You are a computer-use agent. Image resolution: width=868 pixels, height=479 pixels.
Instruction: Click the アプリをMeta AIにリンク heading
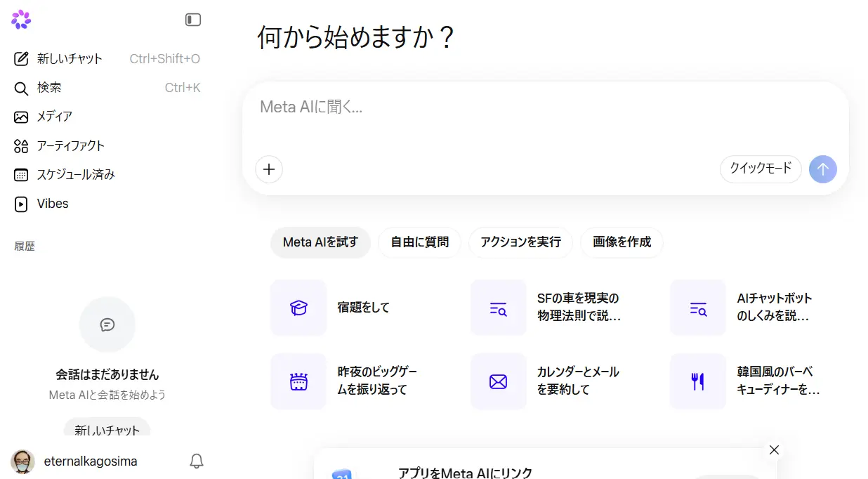click(465, 473)
